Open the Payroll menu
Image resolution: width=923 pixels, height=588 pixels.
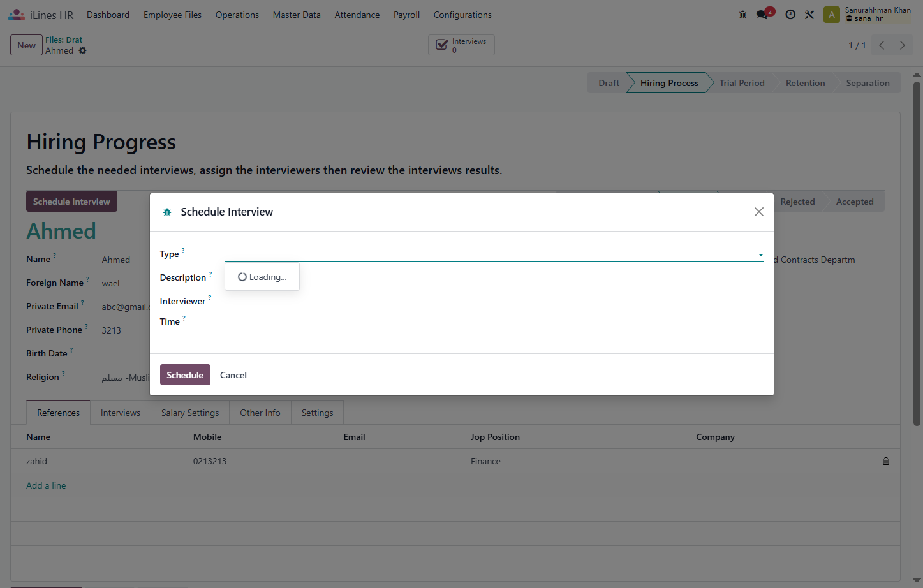click(406, 15)
